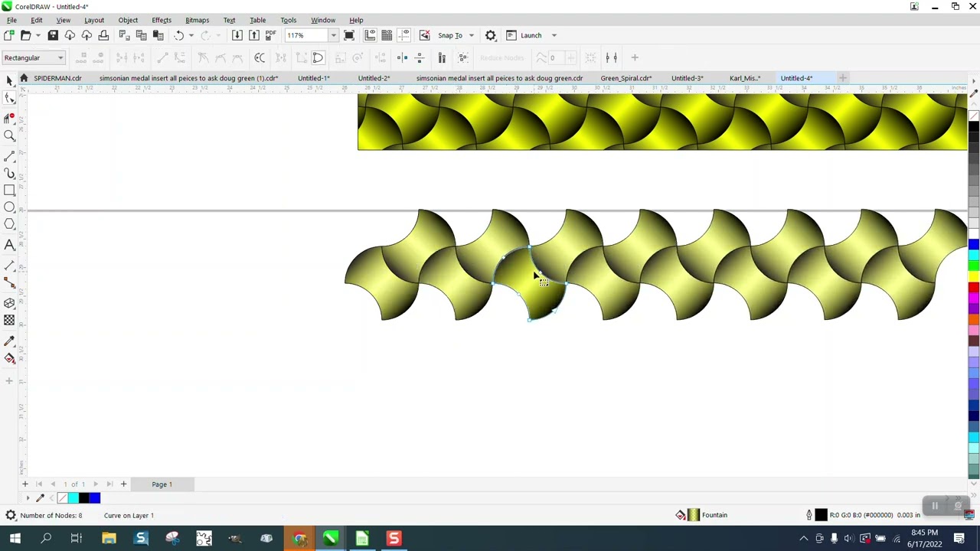Select the Artistic Media tool

pos(9,173)
